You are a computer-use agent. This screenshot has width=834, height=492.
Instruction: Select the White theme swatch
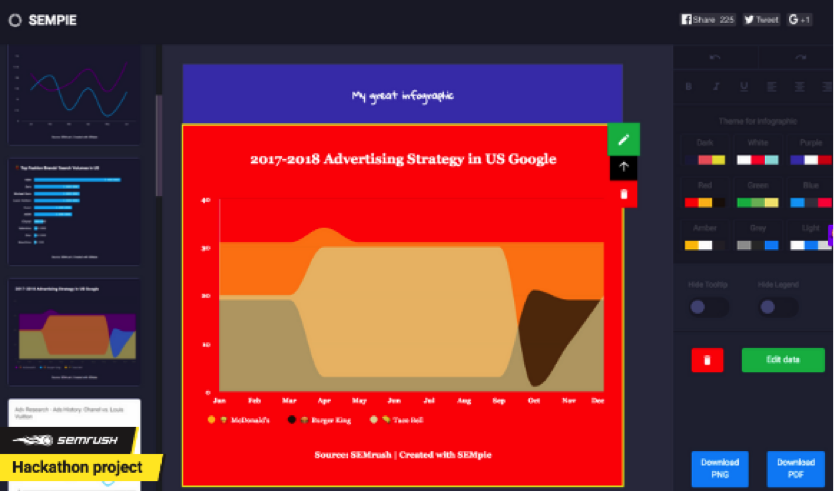tap(757, 152)
